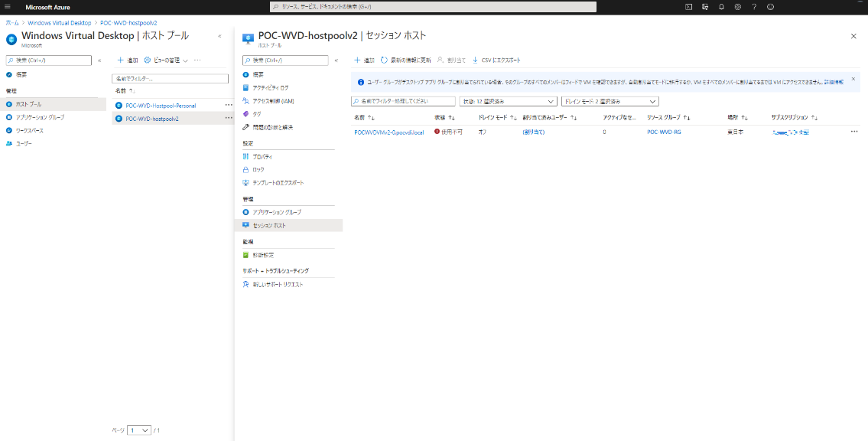Open the feedback smiley icon
The width and height of the screenshot is (868, 441).
point(770,7)
